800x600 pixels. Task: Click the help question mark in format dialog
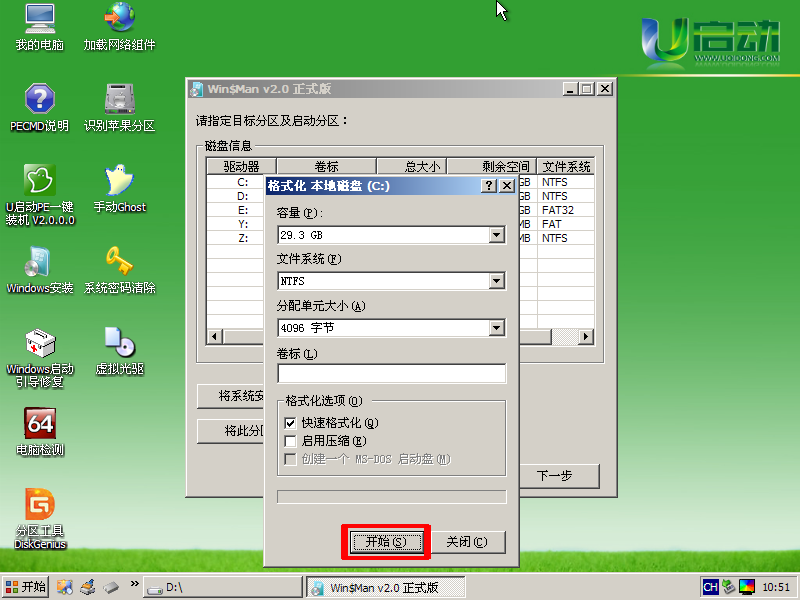(489, 186)
